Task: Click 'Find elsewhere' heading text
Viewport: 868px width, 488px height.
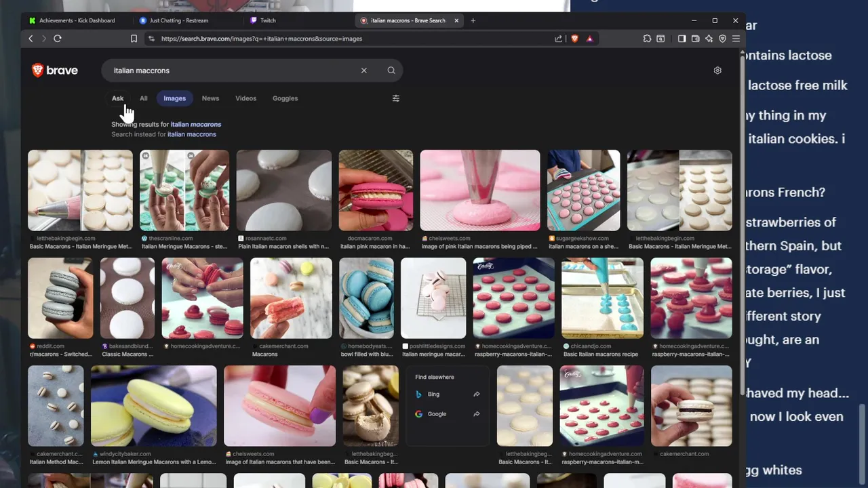Action: pyautogui.click(x=435, y=377)
